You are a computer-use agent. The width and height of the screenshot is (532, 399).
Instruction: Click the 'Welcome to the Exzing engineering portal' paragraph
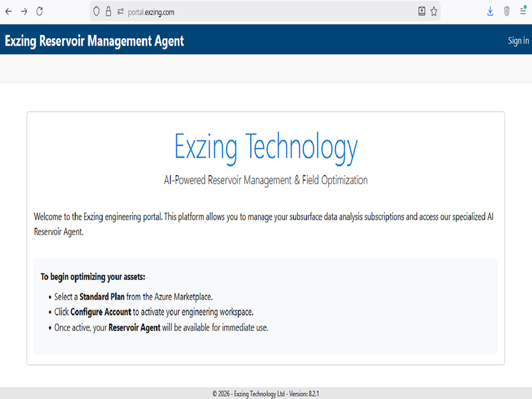[x=263, y=224]
